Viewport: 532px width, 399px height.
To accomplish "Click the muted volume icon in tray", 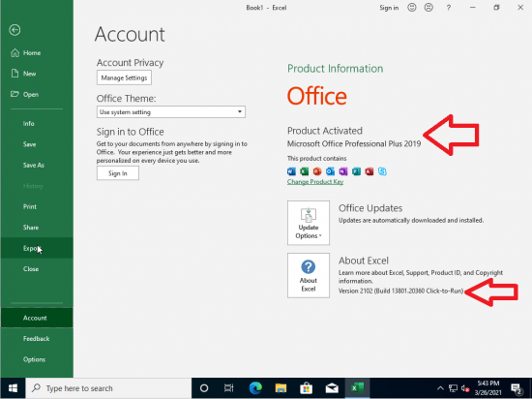I will (465, 388).
